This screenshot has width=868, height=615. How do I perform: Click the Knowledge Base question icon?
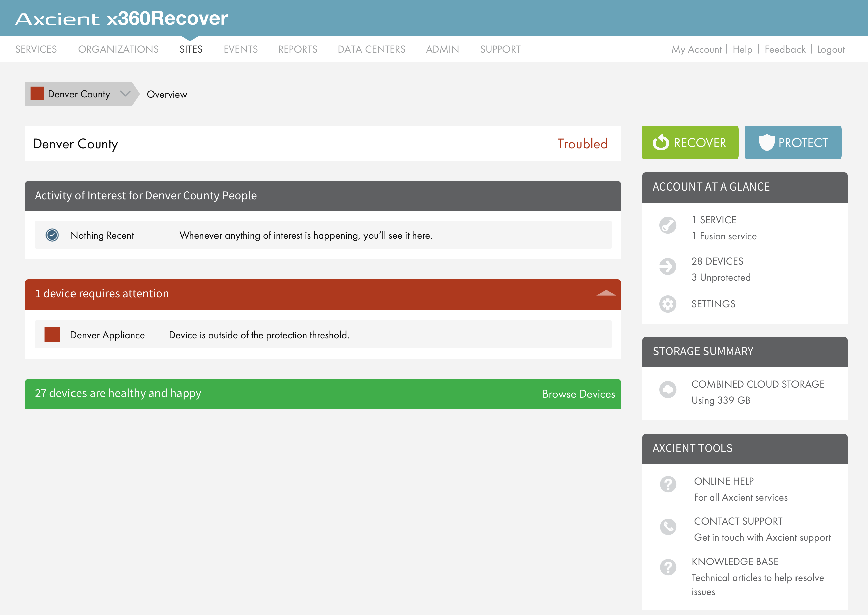coord(668,567)
